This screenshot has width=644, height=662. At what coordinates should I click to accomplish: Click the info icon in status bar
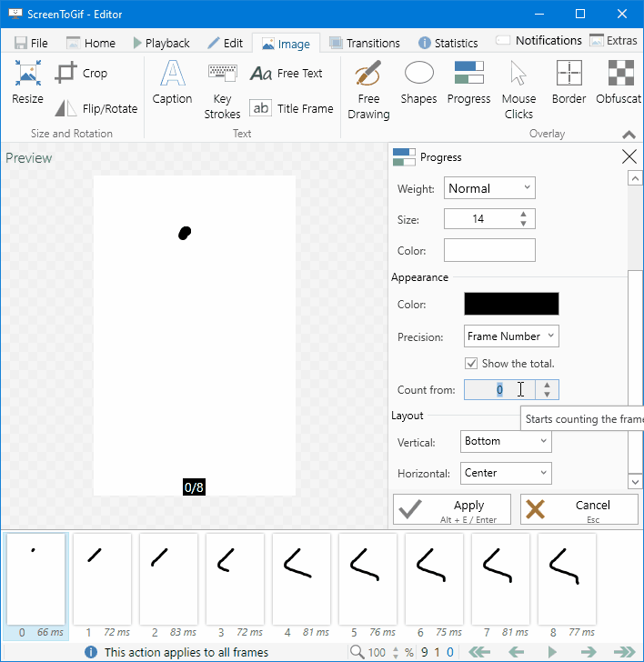coord(90,652)
